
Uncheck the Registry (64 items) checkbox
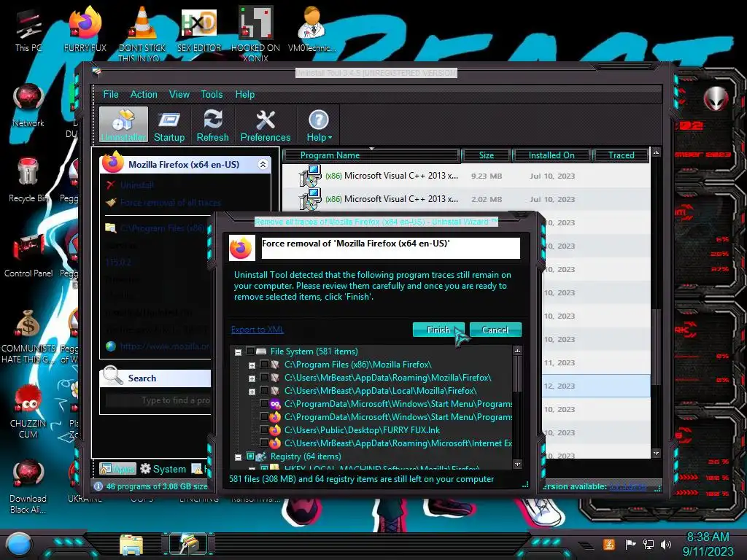coord(250,456)
